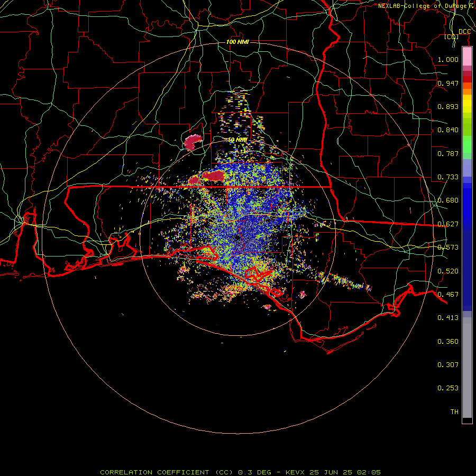Click the 0.467 legend value

448,295
